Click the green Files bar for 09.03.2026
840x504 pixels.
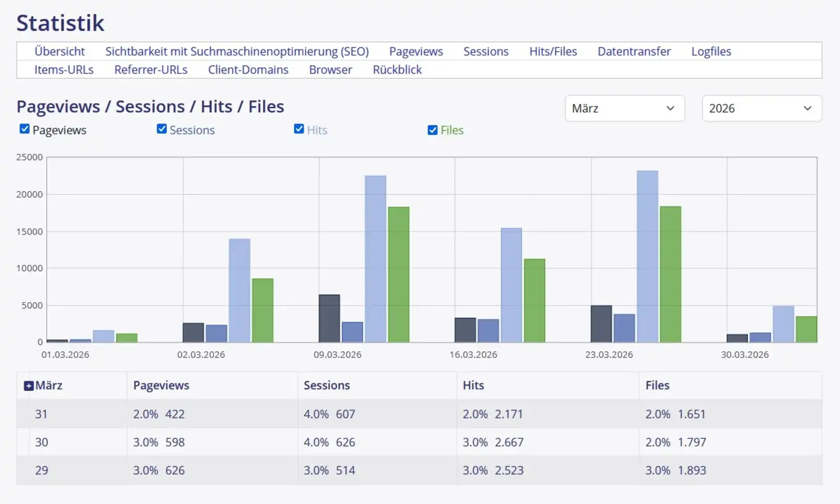click(398, 275)
